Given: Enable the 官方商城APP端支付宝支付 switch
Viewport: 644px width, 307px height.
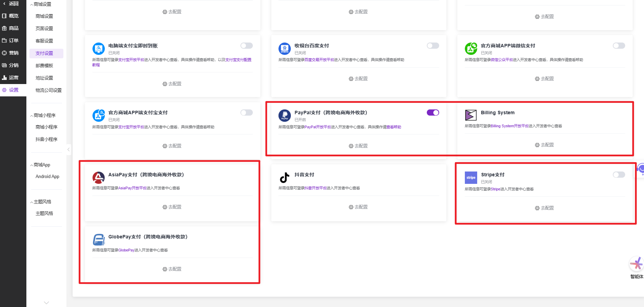Looking at the screenshot, I should [247, 113].
